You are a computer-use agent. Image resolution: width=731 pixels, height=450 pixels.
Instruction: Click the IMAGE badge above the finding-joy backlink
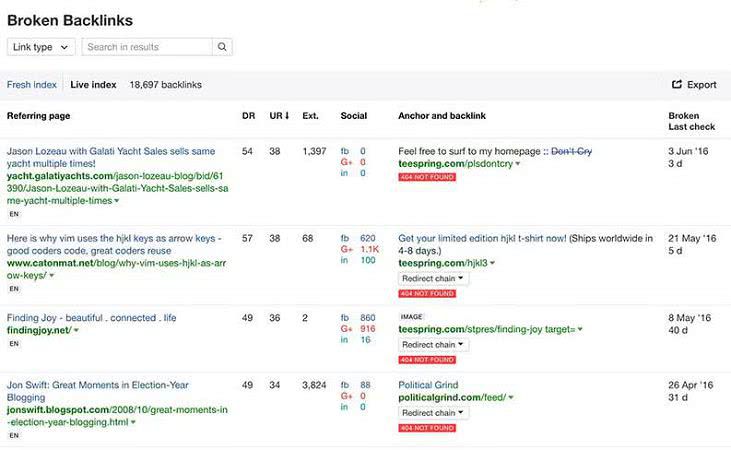point(411,317)
